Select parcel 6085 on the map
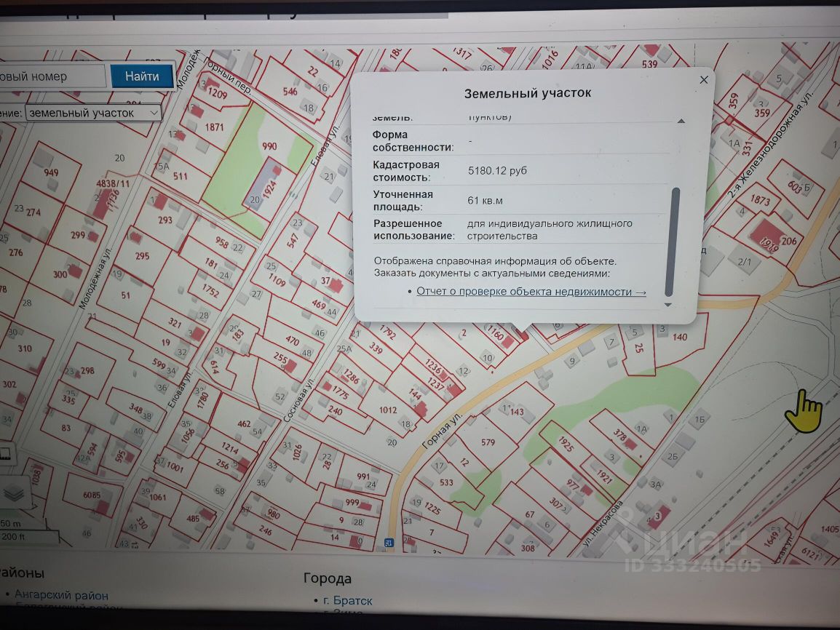The height and width of the screenshot is (630, 840). pos(92,495)
